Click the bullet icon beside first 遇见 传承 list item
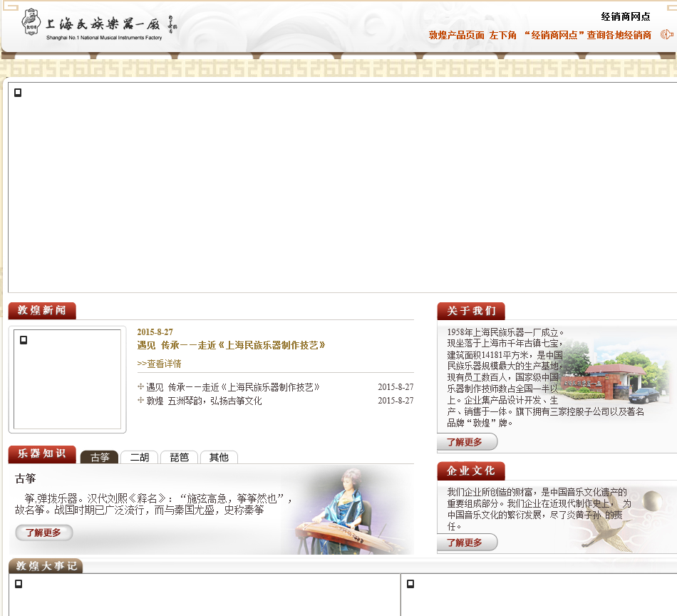This screenshot has width=677, height=616. pos(140,386)
